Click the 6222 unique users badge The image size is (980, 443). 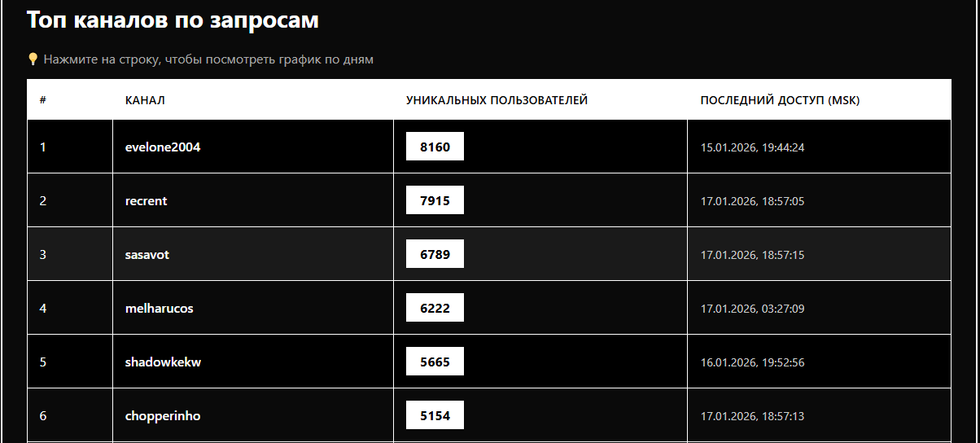click(435, 308)
